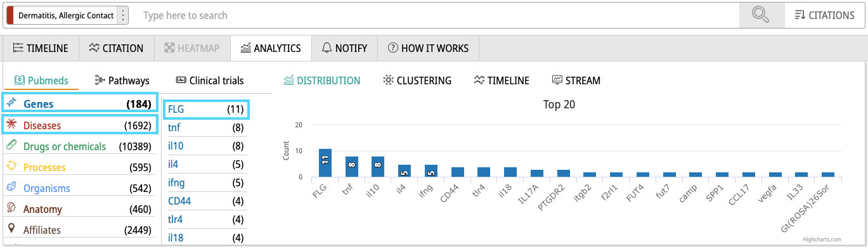Click the ifng bar in chart
The image size is (868, 249).
[x=431, y=171]
